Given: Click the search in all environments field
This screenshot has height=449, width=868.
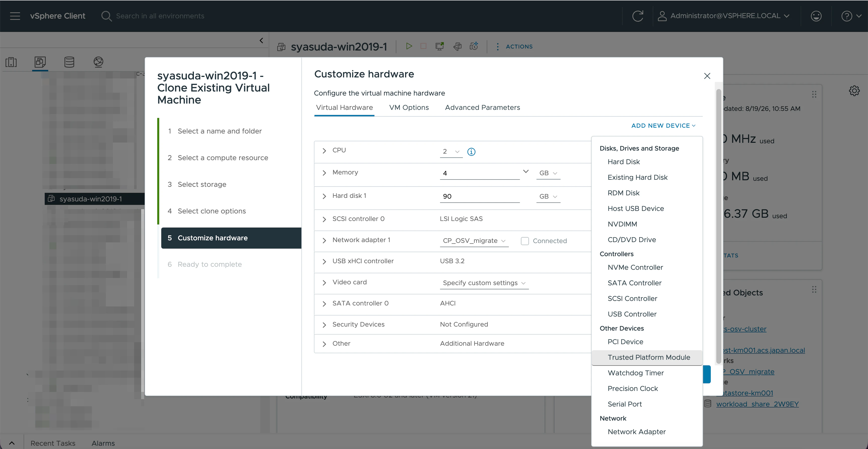Looking at the screenshot, I should click(x=160, y=16).
